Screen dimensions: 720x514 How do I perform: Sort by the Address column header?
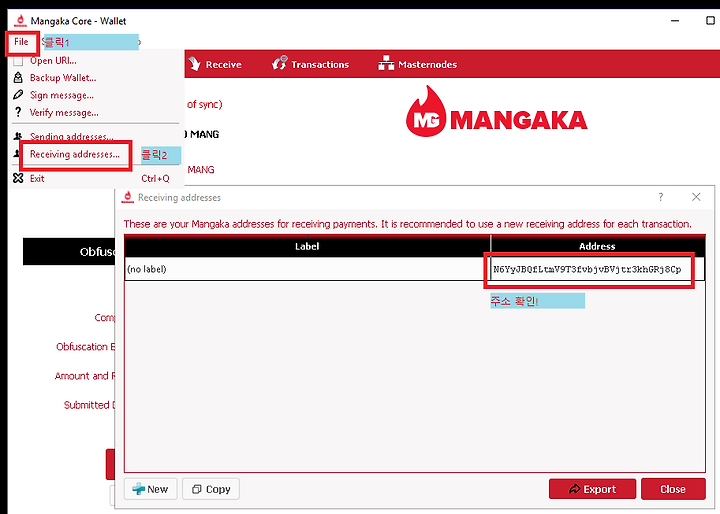pos(597,246)
